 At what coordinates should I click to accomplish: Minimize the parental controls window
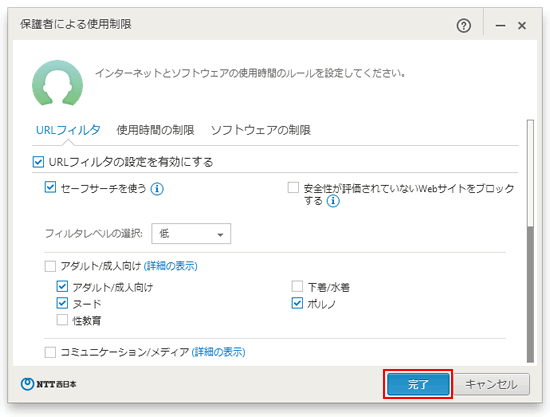[501, 26]
